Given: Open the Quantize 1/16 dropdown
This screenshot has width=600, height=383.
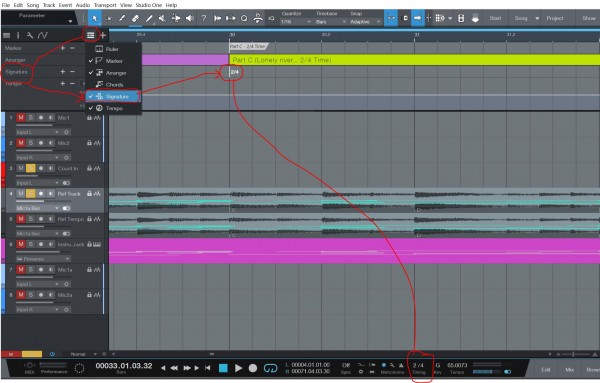Looking at the screenshot, I should [296, 22].
